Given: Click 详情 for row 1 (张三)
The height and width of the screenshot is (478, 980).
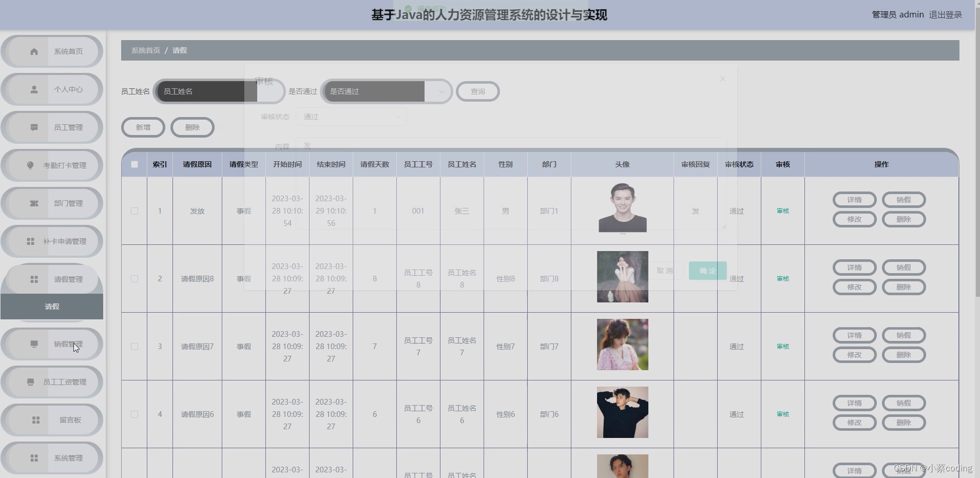Looking at the screenshot, I should [x=854, y=200].
